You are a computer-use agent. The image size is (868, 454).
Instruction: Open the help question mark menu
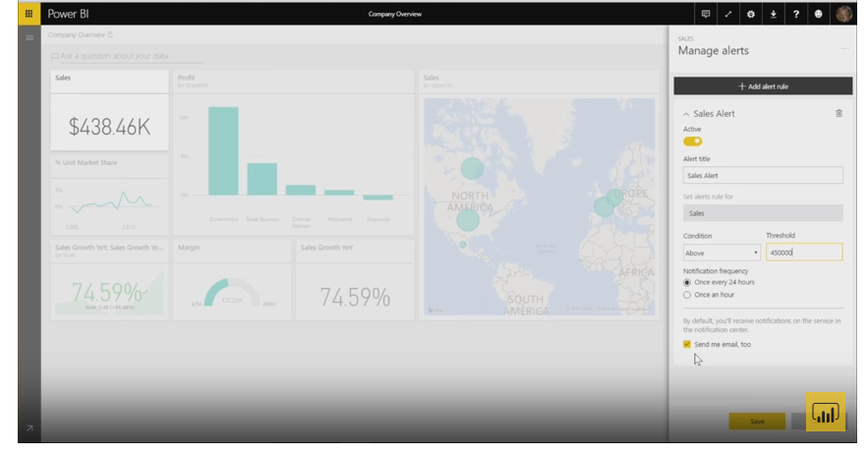[x=796, y=15]
